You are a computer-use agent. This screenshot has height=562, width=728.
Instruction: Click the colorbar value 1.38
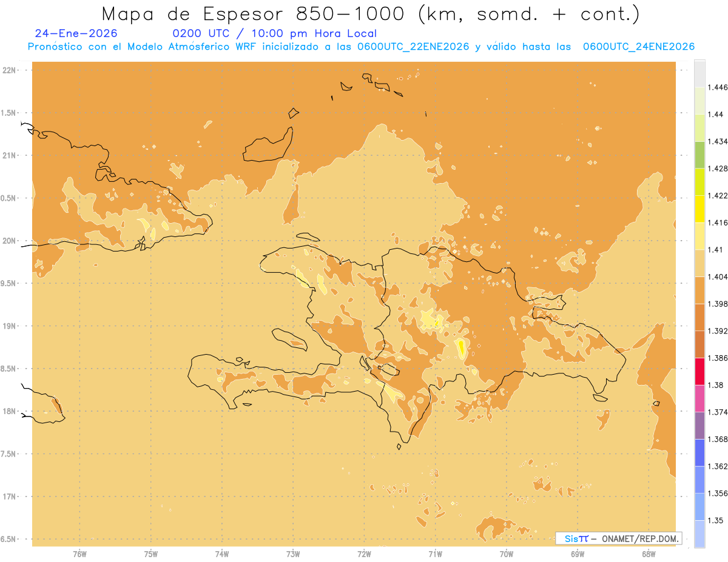coord(716,385)
